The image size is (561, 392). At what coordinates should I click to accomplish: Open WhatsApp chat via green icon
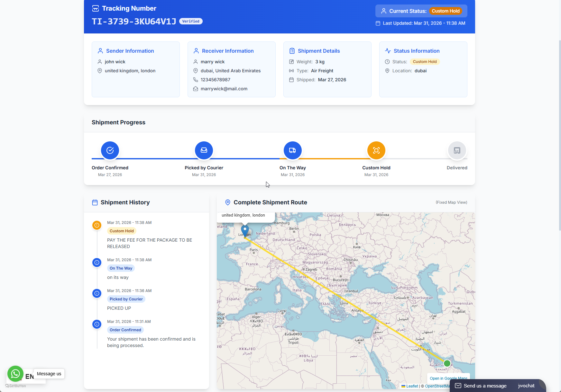15,374
